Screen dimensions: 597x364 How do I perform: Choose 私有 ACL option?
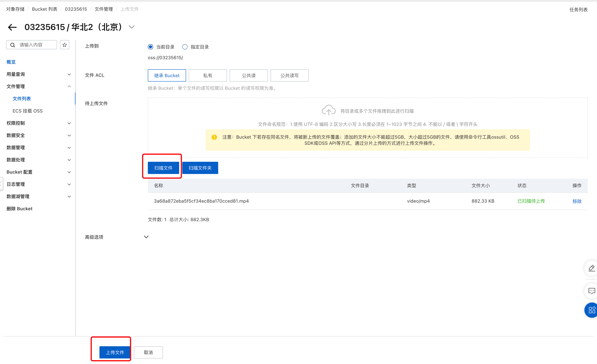(208, 75)
